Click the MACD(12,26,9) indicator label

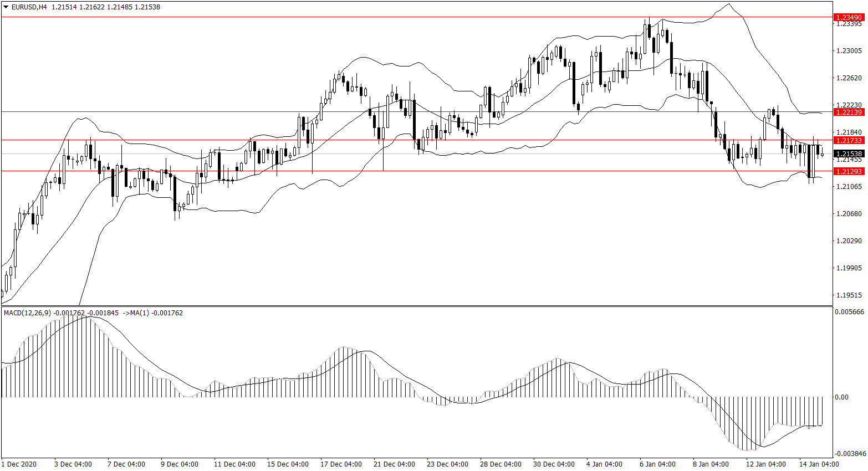[x=28, y=313]
